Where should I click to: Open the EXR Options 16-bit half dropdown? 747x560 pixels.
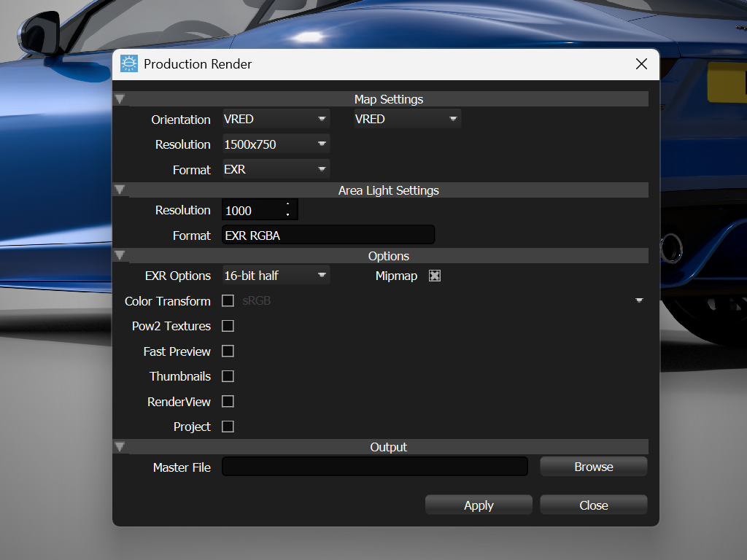276,275
